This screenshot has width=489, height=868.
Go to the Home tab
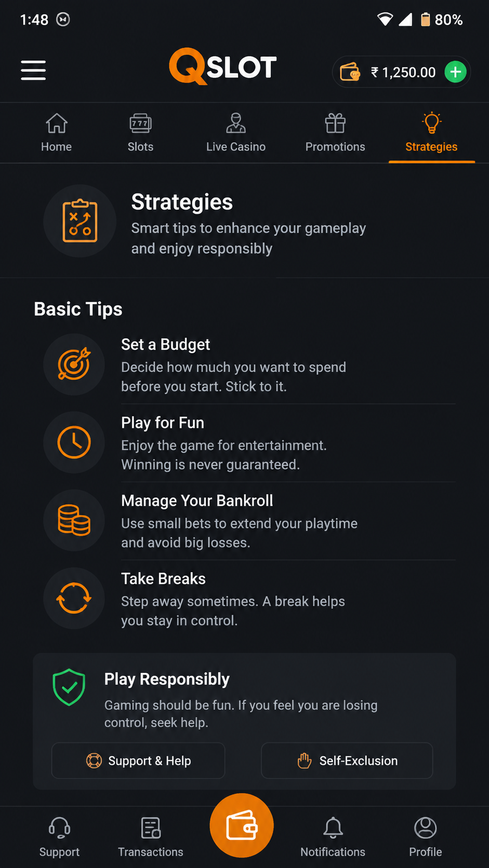click(57, 133)
